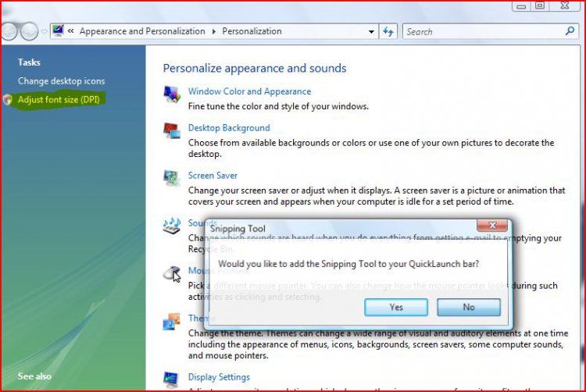The width and height of the screenshot is (586, 392).
Task: Go to Appearance and Personalization breadcrumb
Action: coord(142,31)
